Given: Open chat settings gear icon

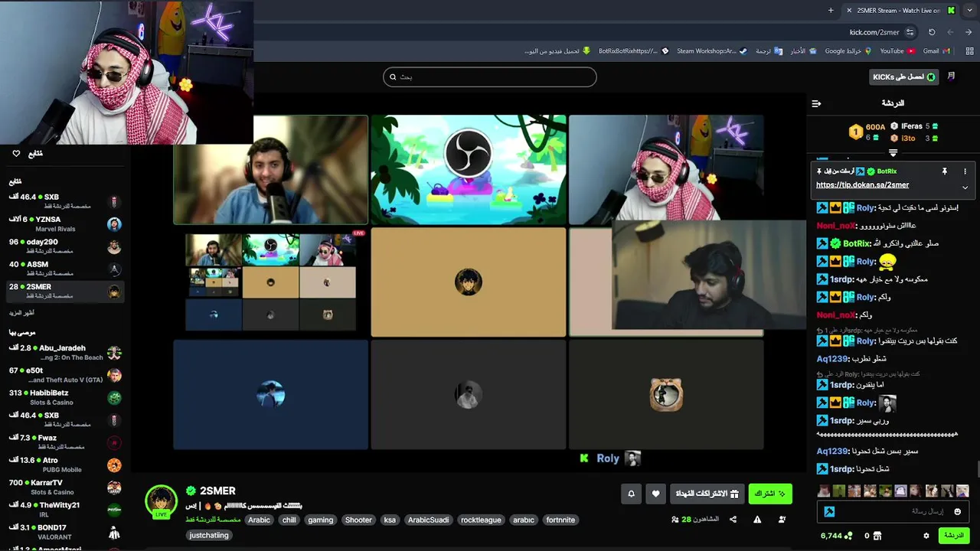Looking at the screenshot, I should (926, 536).
